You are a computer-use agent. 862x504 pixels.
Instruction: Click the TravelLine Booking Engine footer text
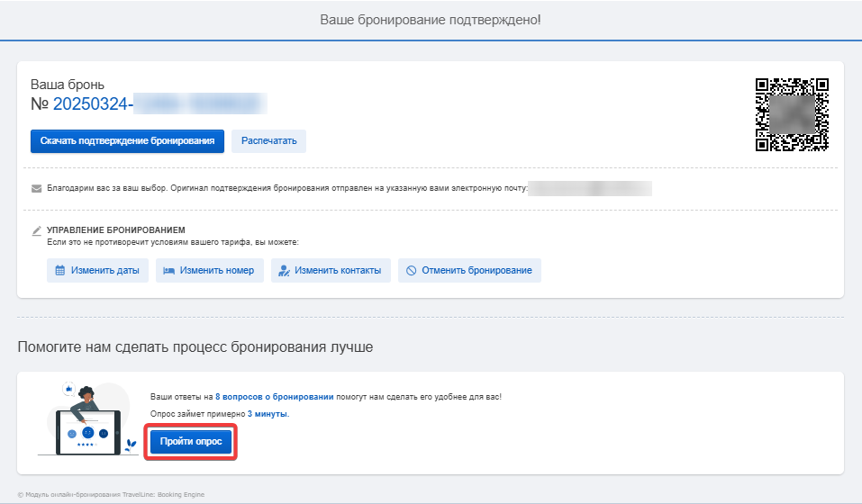[111, 495]
